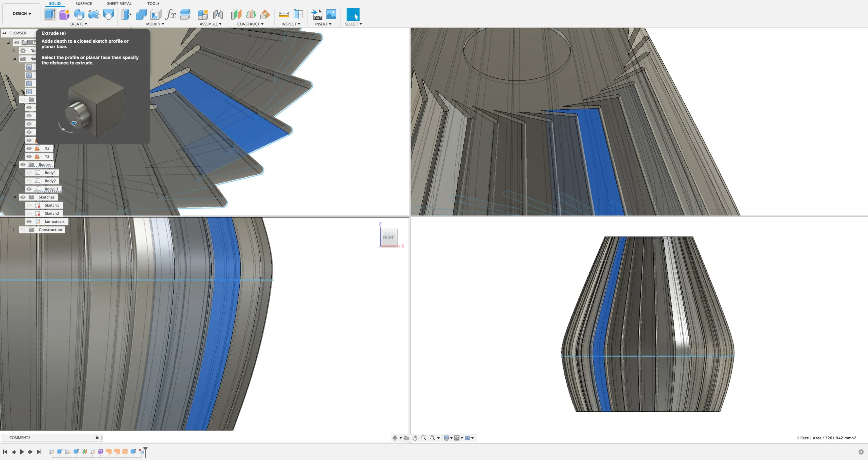Select the Extrude tool icon
The image size is (868, 460).
click(50, 14)
